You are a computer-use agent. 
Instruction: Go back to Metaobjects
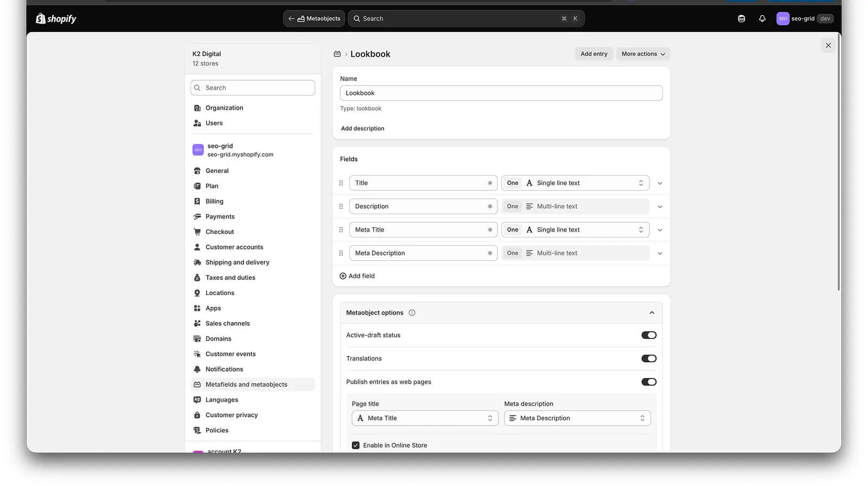[314, 18]
